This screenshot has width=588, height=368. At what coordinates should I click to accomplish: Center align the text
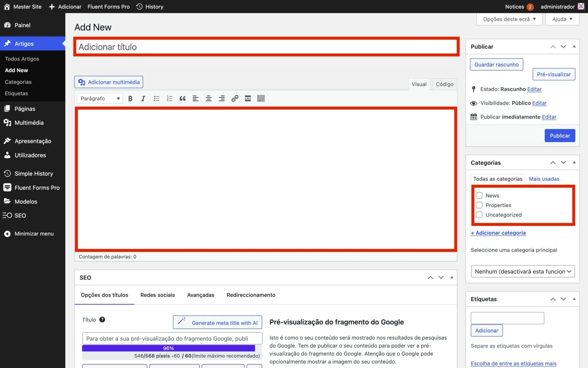(x=209, y=98)
